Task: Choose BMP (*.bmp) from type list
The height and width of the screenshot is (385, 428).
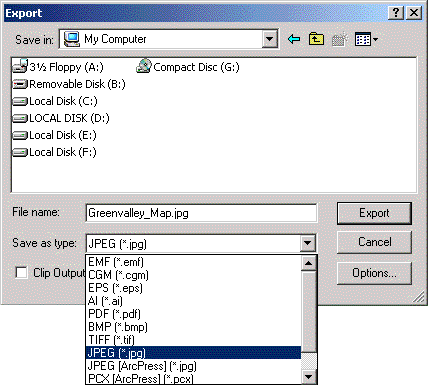Action: [193, 327]
